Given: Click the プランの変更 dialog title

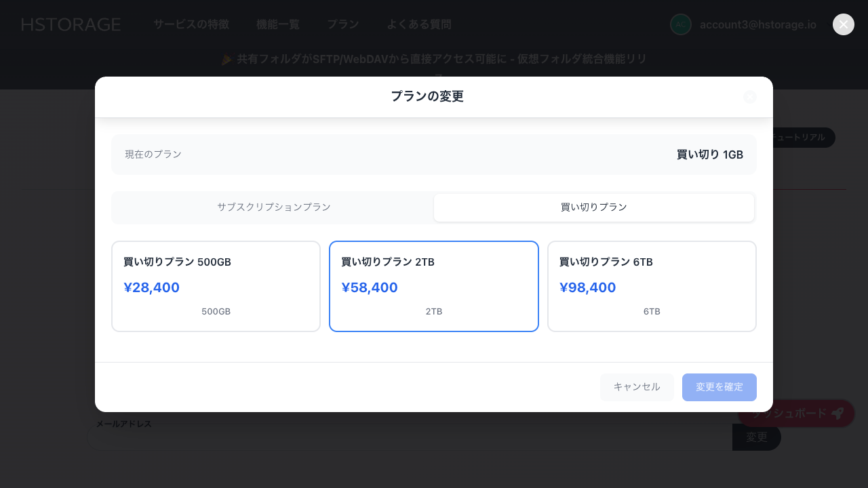Looking at the screenshot, I should (427, 96).
